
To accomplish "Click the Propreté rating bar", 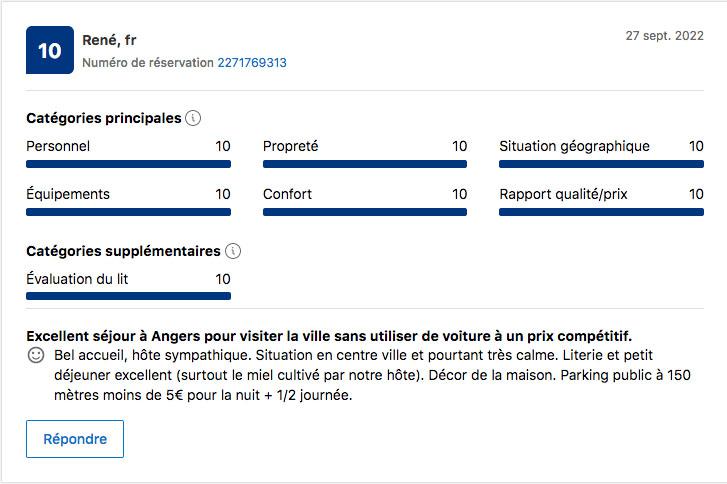I will [365, 164].
